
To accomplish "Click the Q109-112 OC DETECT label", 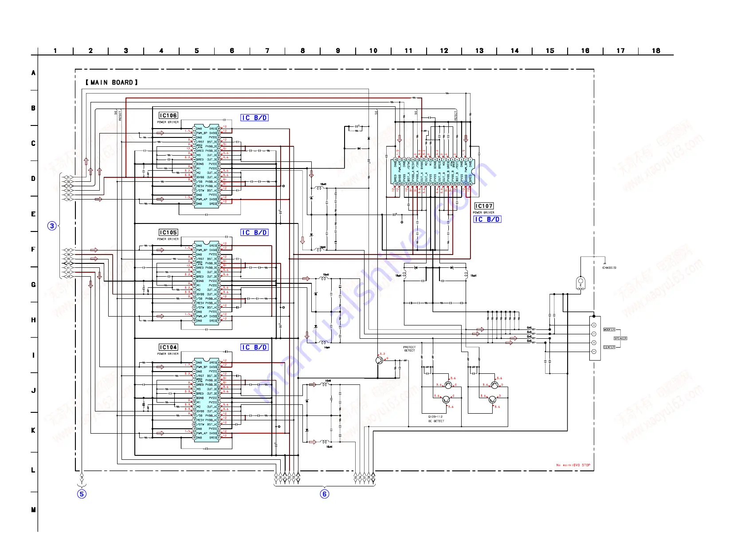I will (435, 419).
